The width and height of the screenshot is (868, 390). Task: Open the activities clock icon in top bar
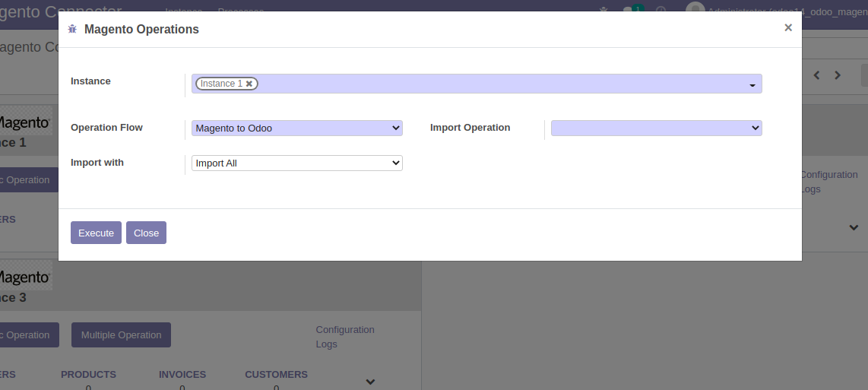coord(661,11)
